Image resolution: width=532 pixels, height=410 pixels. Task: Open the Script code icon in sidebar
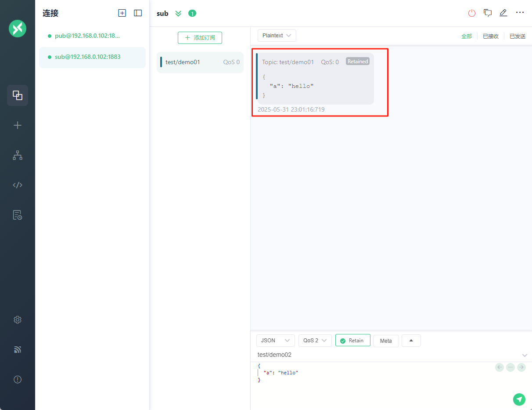(18, 185)
